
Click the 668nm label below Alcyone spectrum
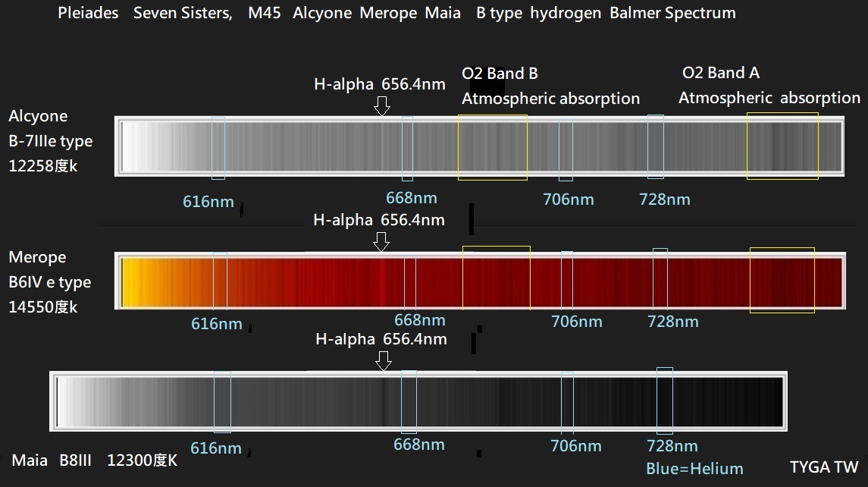tap(412, 198)
